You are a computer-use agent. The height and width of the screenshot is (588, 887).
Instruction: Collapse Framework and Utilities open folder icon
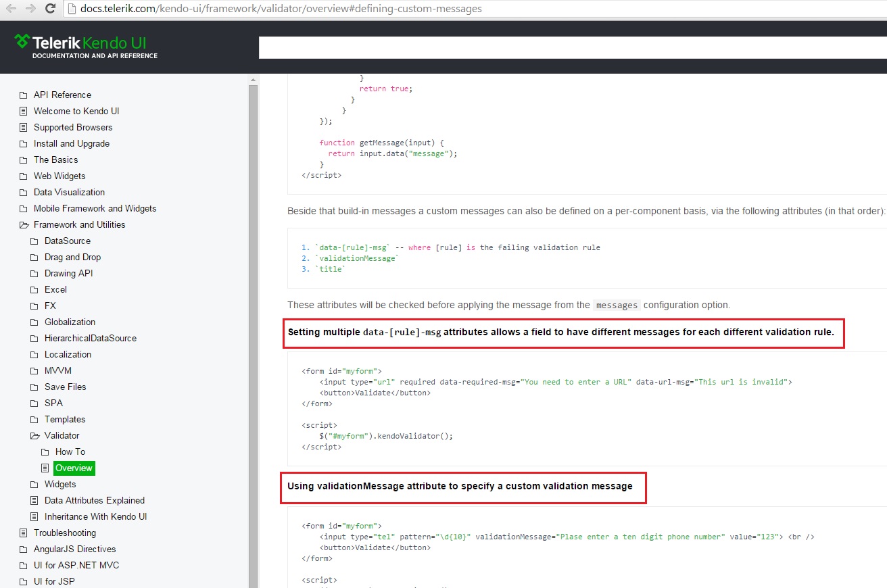click(x=23, y=225)
